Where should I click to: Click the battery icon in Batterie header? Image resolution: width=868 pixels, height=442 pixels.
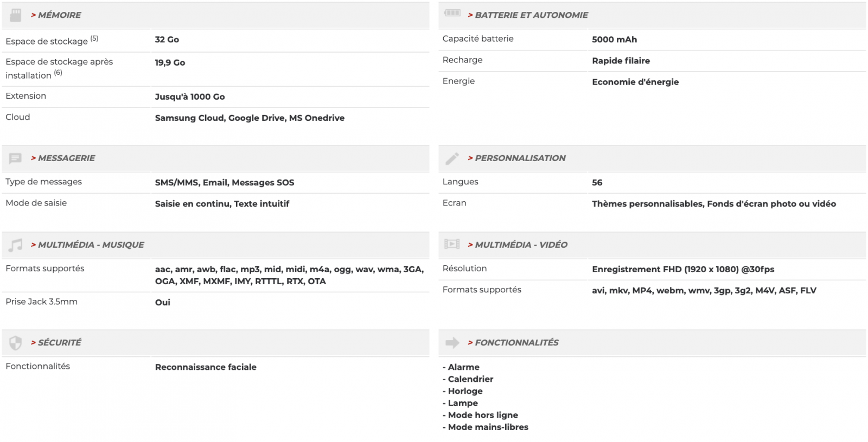pos(452,13)
